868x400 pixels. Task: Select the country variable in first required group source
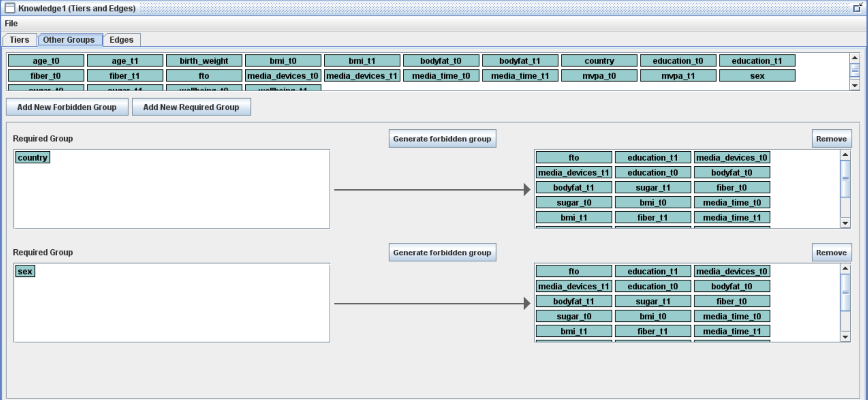point(33,158)
